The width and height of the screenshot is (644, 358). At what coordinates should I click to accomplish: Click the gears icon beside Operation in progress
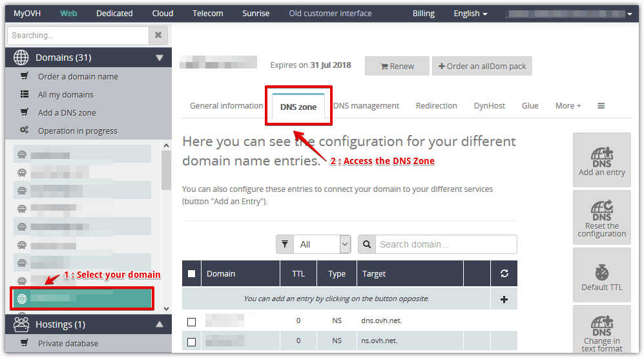coord(25,131)
